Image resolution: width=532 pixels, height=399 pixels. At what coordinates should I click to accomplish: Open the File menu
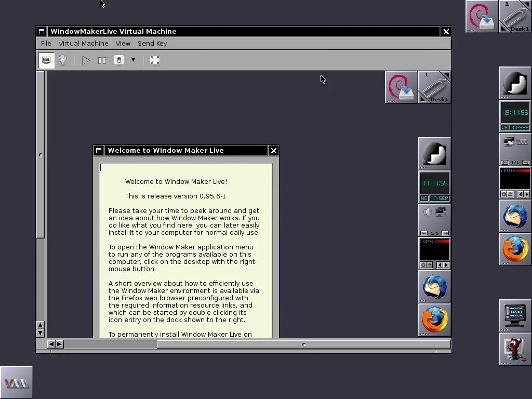46,44
